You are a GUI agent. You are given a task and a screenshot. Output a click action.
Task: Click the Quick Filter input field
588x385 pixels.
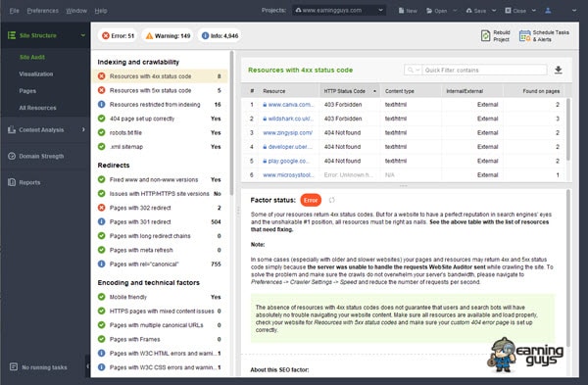pyautogui.click(x=484, y=71)
